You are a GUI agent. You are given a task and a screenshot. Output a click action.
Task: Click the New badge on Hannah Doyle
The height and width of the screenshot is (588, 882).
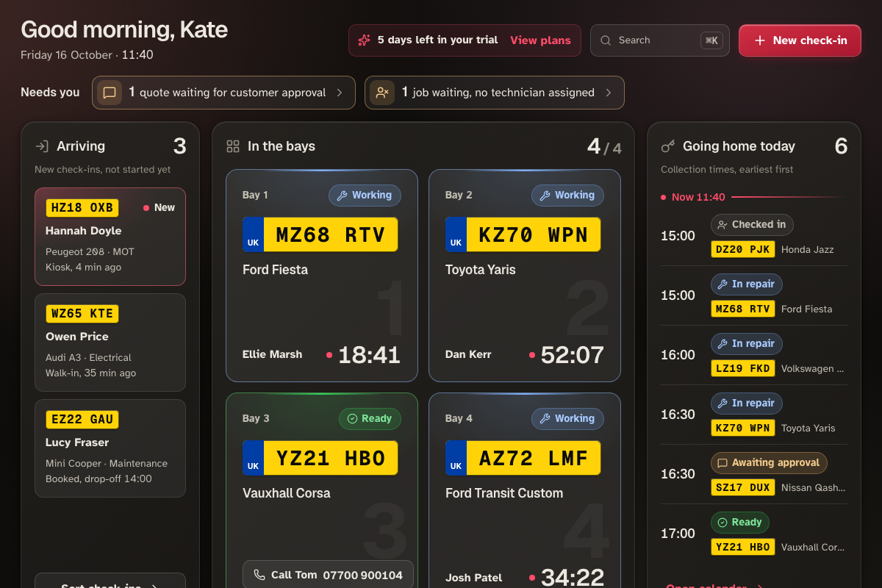159,208
